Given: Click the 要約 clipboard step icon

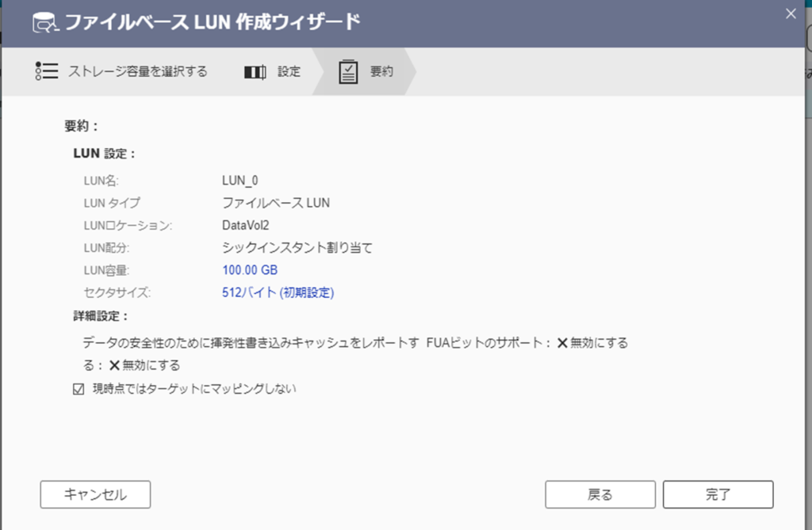Looking at the screenshot, I should (348, 72).
